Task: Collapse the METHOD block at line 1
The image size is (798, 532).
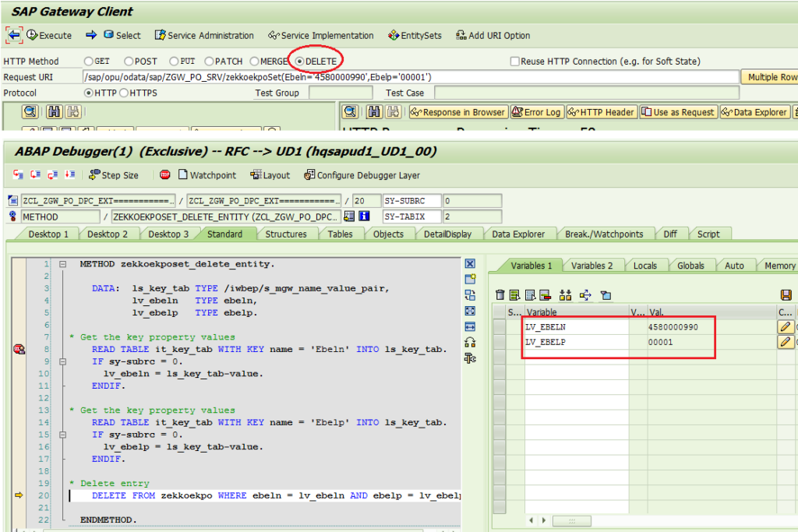Action: (x=62, y=264)
